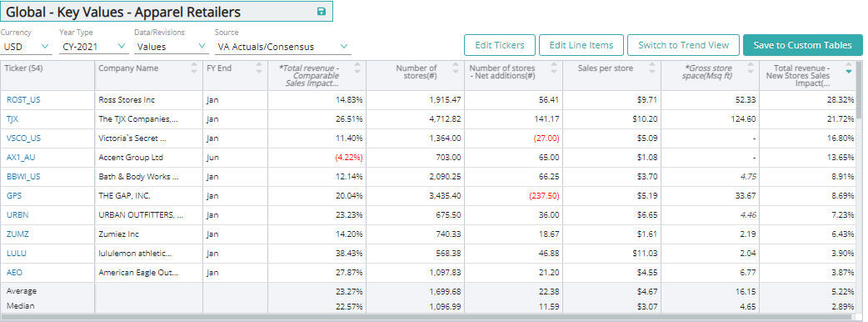
Task: Open the LULU ticker link
Action: point(17,254)
